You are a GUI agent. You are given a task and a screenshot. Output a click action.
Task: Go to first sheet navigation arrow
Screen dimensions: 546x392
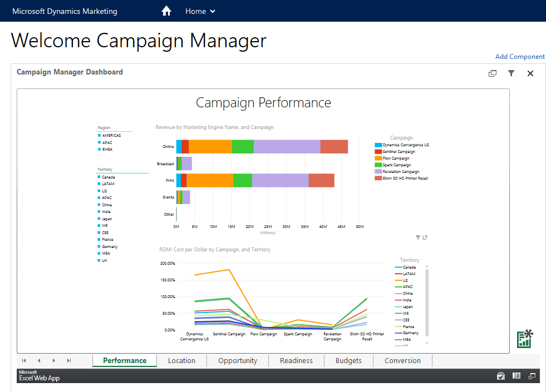(x=24, y=361)
